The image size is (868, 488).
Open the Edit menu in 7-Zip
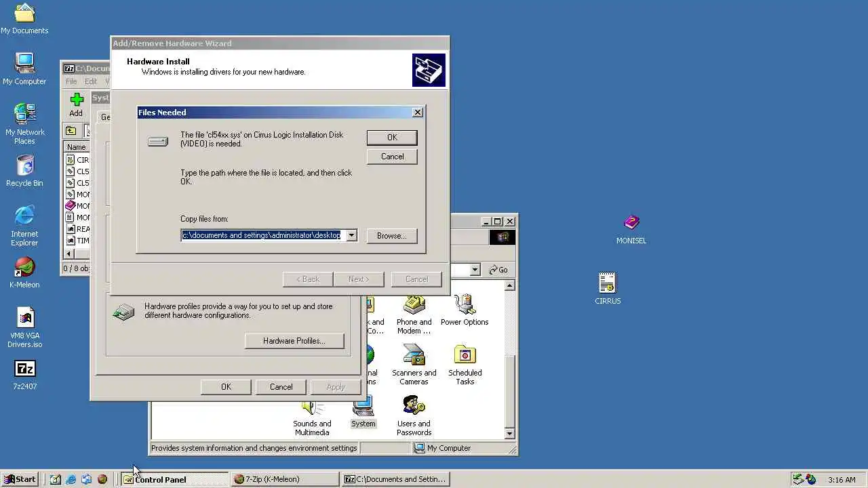click(90, 81)
